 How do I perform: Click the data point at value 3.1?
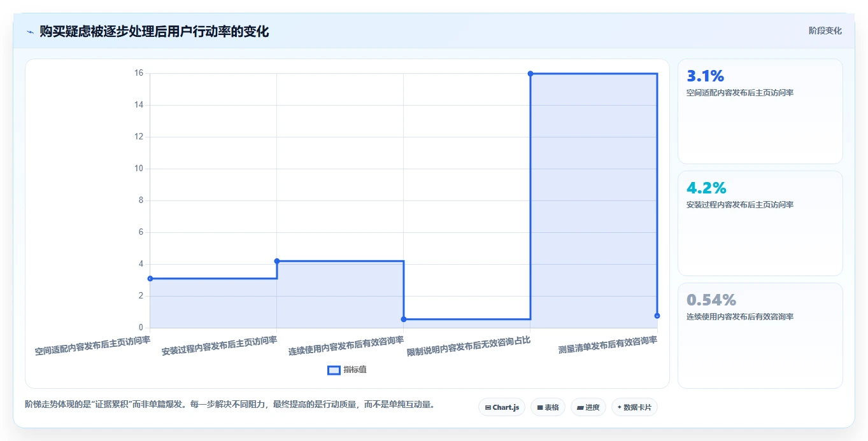click(150, 279)
